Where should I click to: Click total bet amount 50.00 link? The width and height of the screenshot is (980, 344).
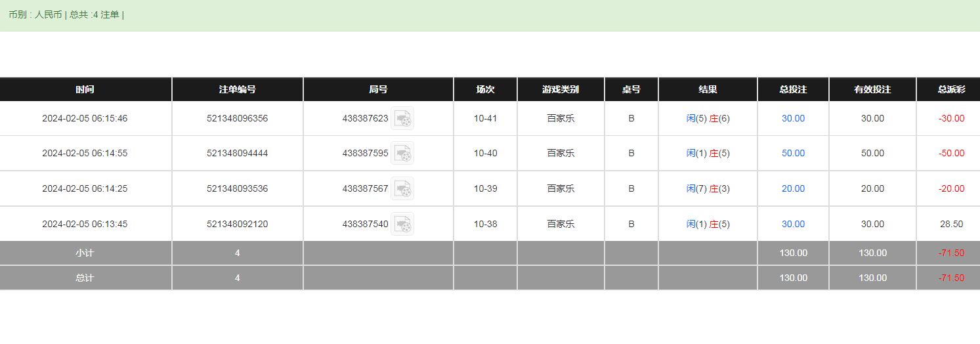click(x=793, y=154)
